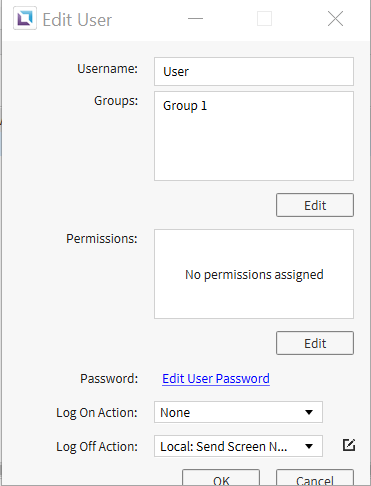Confirm changes with the OK button
371x486 pixels.
221,478
